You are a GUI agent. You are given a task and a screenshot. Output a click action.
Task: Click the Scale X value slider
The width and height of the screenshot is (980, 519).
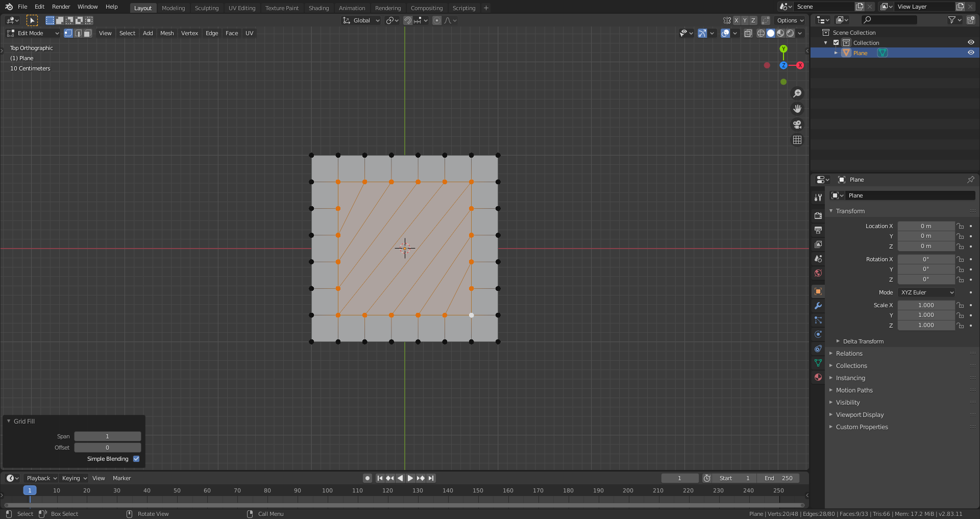[x=926, y=305]
